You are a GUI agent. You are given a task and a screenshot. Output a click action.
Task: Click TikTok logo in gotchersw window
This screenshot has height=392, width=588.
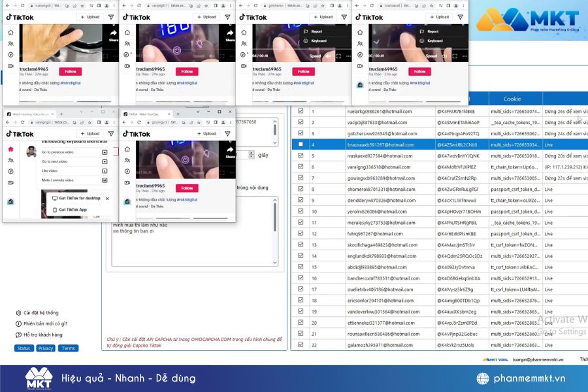pos(253,17)
